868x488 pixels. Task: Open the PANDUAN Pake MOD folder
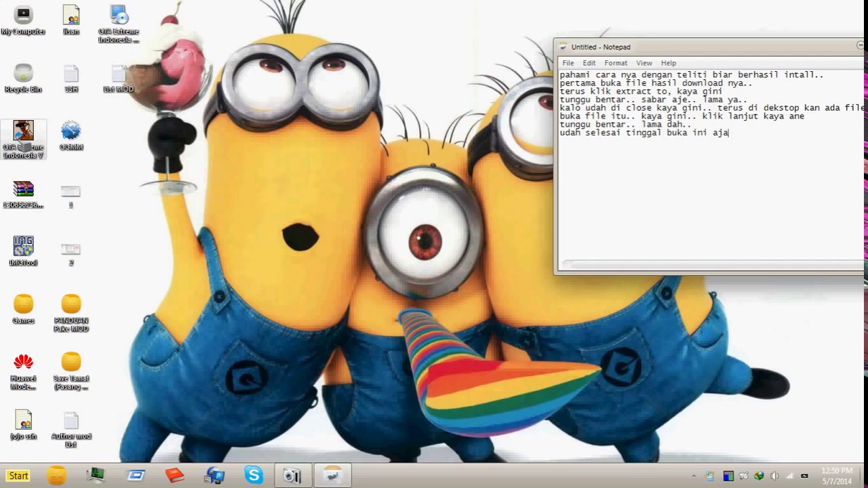point(71,313)
